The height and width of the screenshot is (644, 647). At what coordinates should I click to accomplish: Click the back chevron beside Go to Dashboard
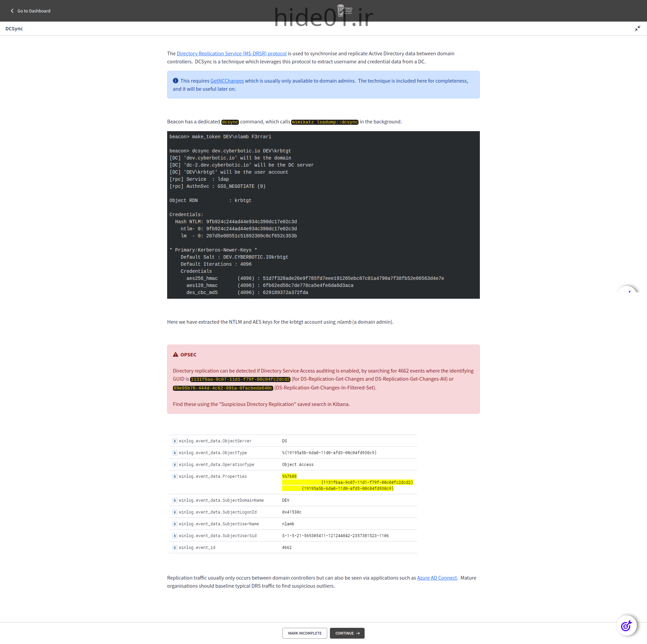coord(12,11)
